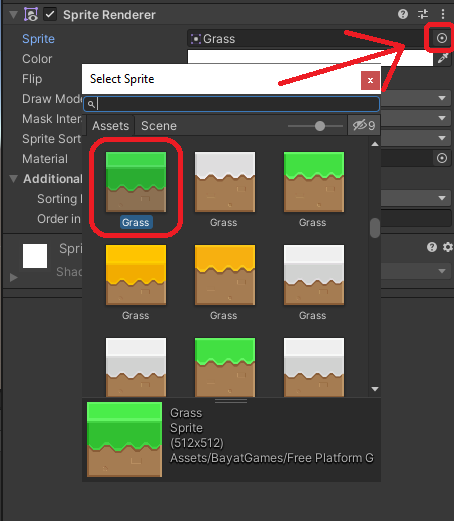Click the Material object picker circle icon

click(x=442, y=158)
